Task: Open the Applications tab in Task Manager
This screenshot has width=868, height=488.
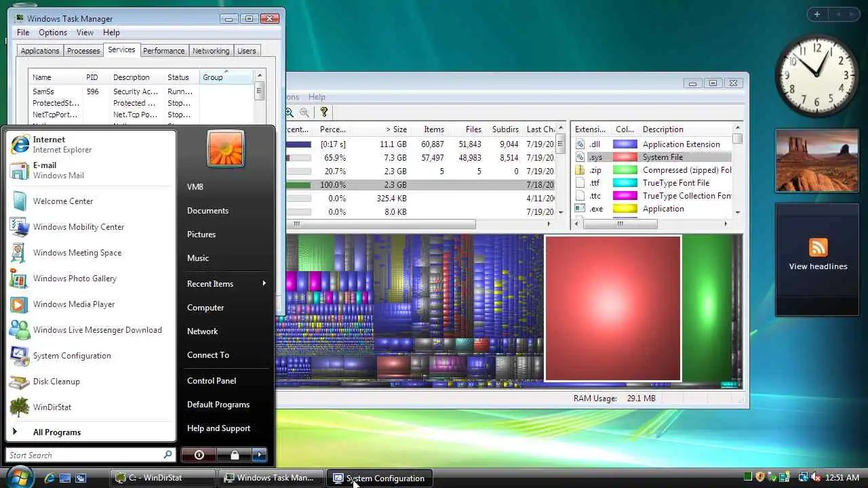Action: [x=40, y=51]
